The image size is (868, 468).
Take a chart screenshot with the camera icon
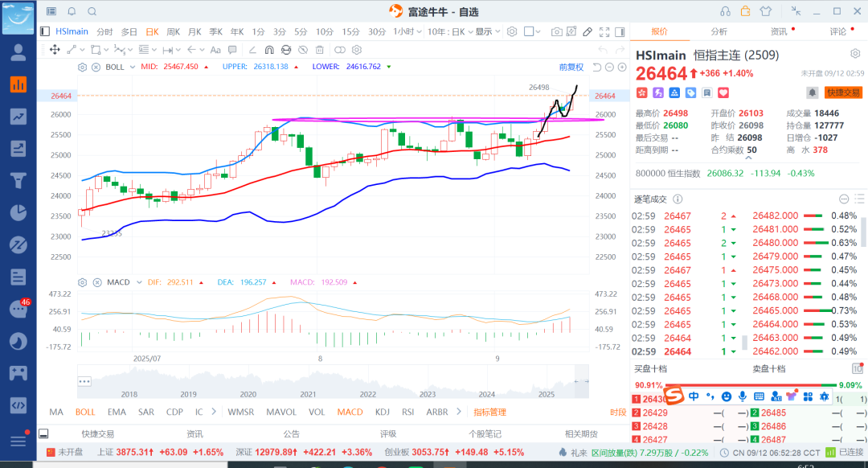point(556,31)
